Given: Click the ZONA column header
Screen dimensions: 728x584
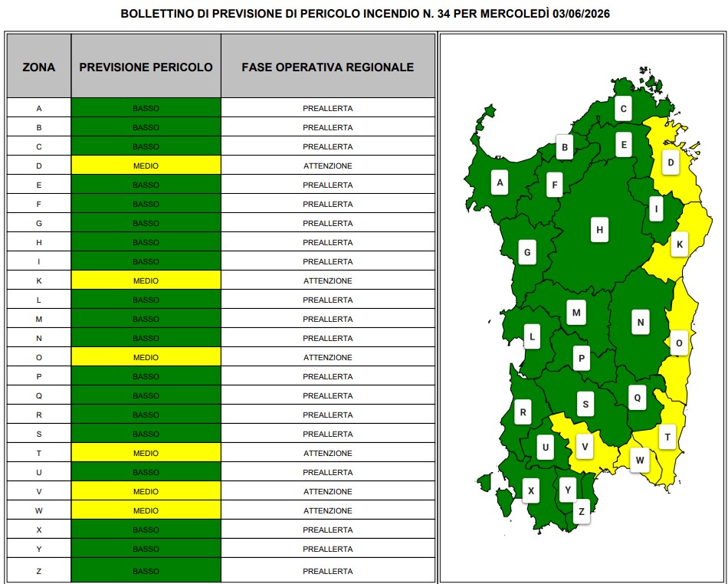Looking at the screenshot, I should coord(39,67).
